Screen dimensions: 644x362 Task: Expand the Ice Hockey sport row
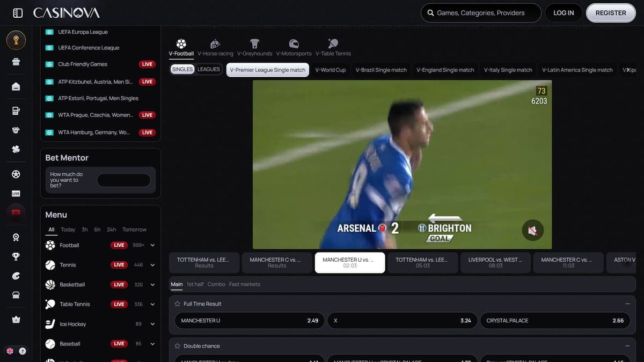point(152,324)
